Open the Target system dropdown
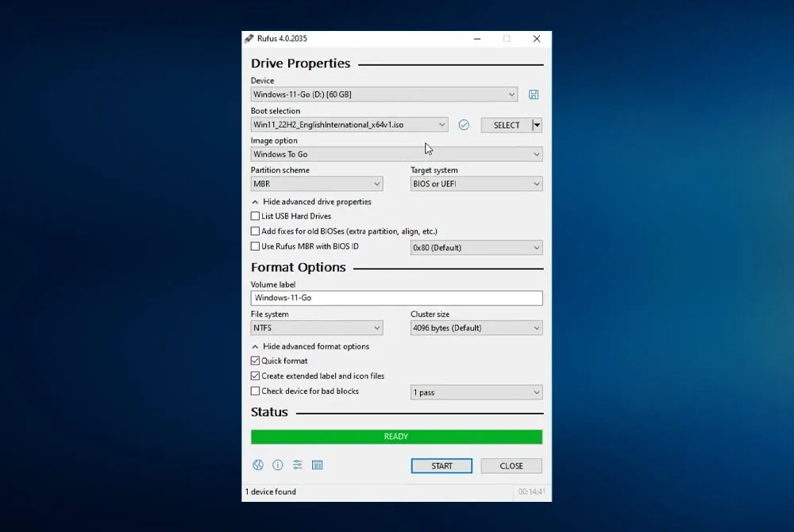The image size is (794, 532). [x=476, y=183]
